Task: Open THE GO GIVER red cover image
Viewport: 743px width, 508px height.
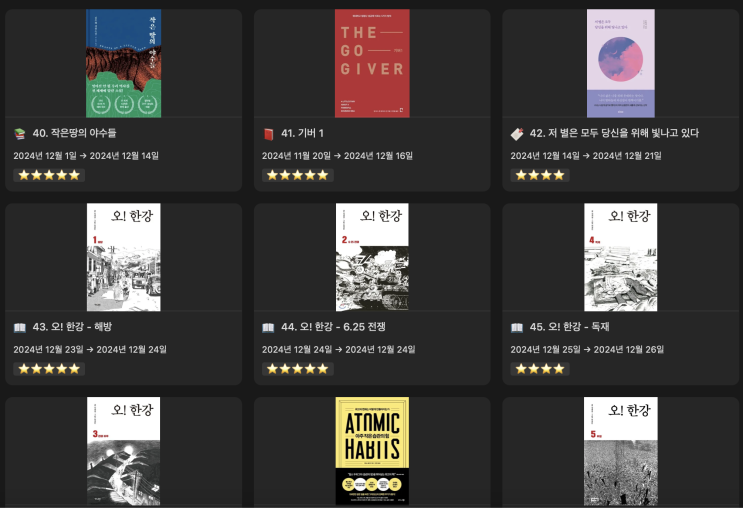Action: click(x=372, y=63)
